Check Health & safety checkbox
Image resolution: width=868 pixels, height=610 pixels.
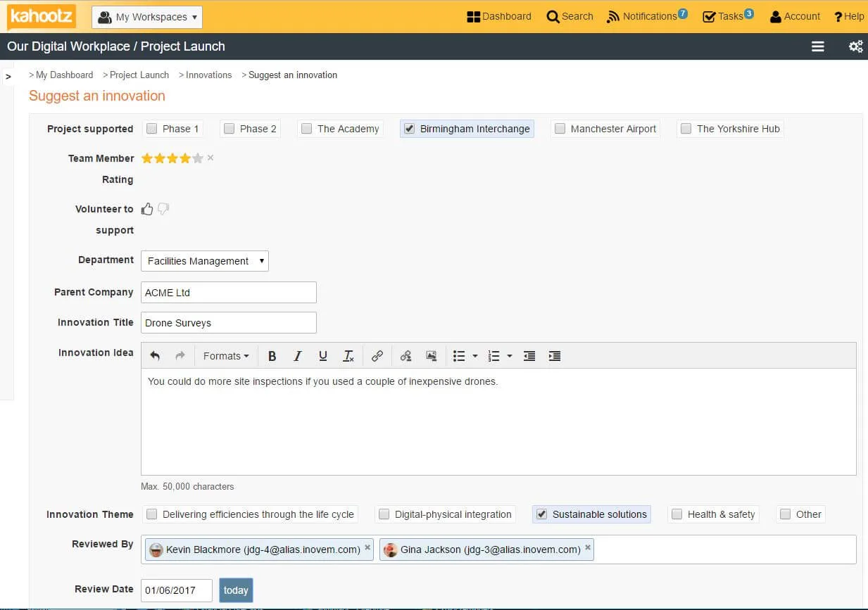point(677,514)
